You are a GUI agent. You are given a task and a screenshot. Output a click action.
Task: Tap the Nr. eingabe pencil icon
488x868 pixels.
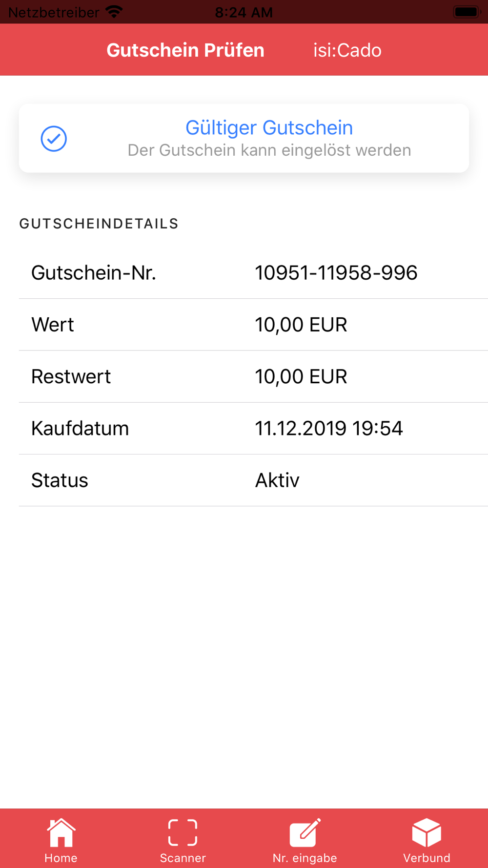point(305,833)
